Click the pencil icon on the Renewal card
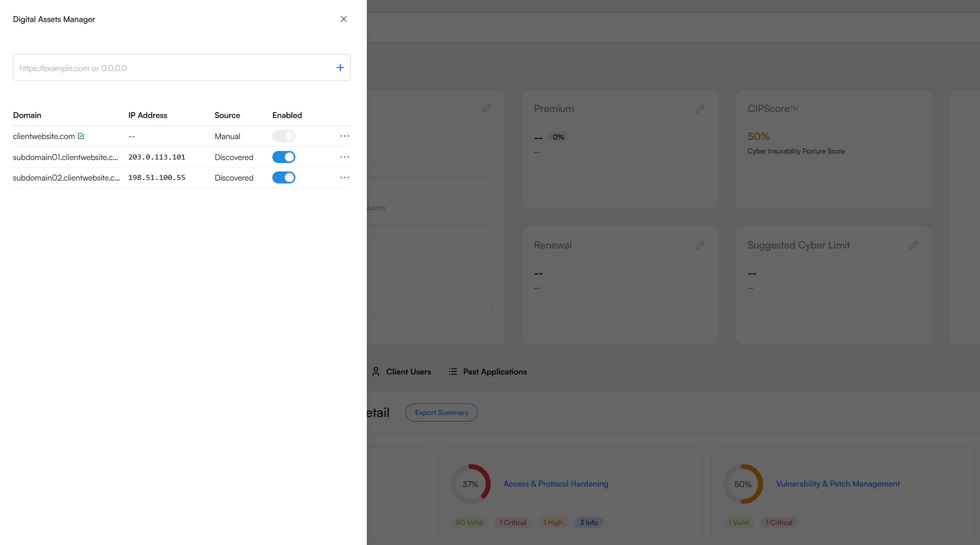 [x=701, y=244]
